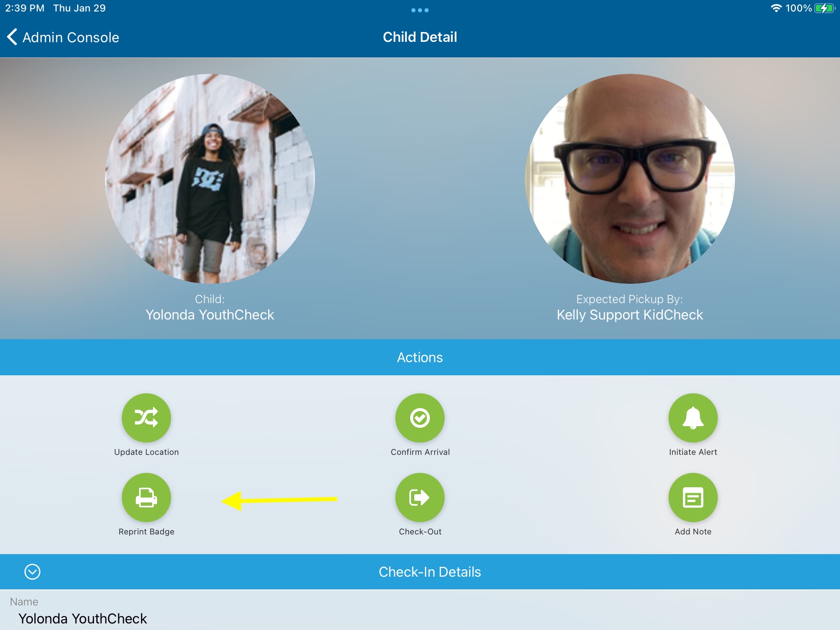Go back to Admin Console
Image resolution: width=840 pixels, height=630 pixels.
(x=71, y=37)
